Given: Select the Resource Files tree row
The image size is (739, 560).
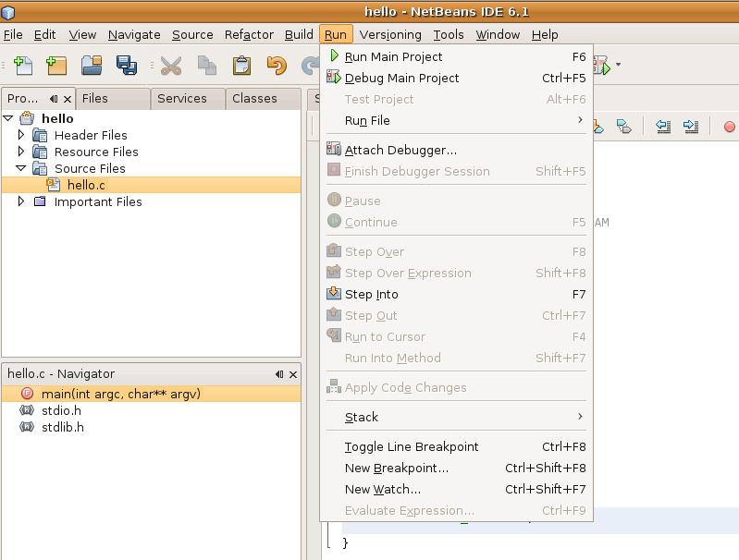Looking at the screenshot, I should (151, 152).
